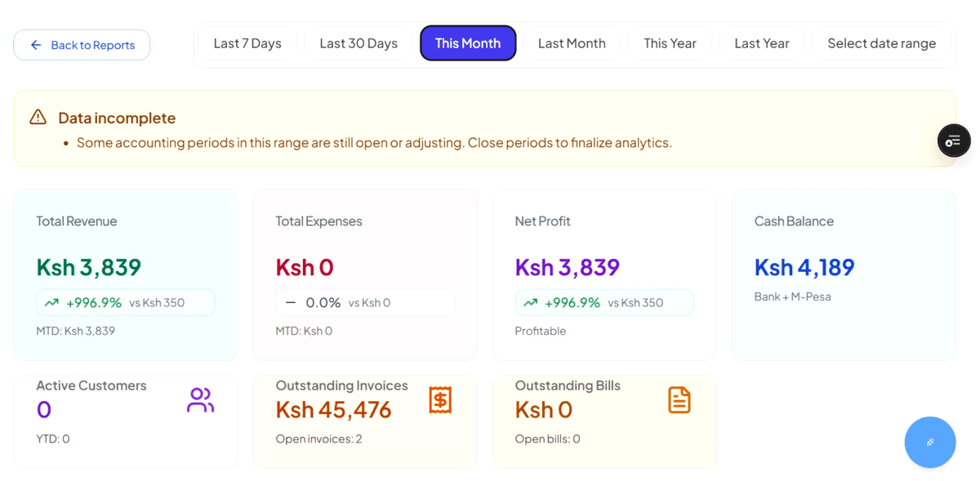Select the This Month tab
This screenshot has width=980, height=481.
(468, 44)
